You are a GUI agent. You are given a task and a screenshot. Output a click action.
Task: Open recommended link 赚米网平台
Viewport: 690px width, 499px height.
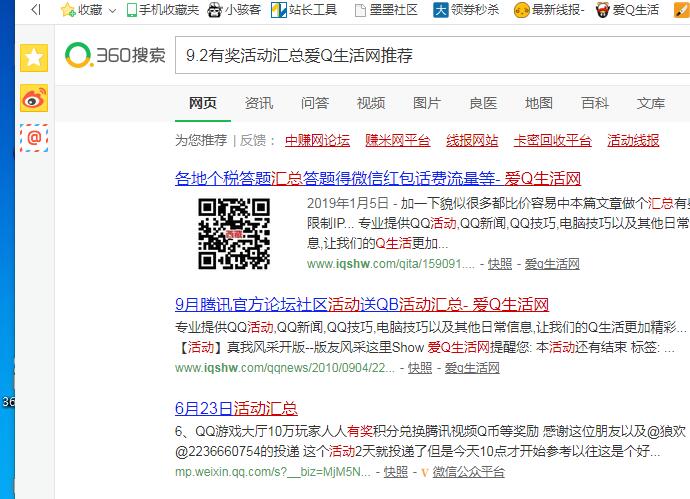(398, 140)
